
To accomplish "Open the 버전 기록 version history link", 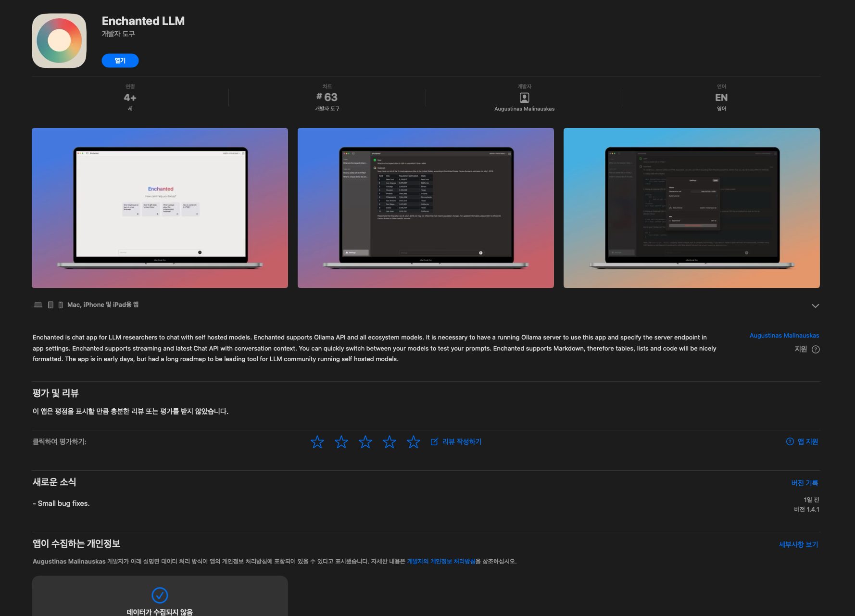I will pos(805,483).
